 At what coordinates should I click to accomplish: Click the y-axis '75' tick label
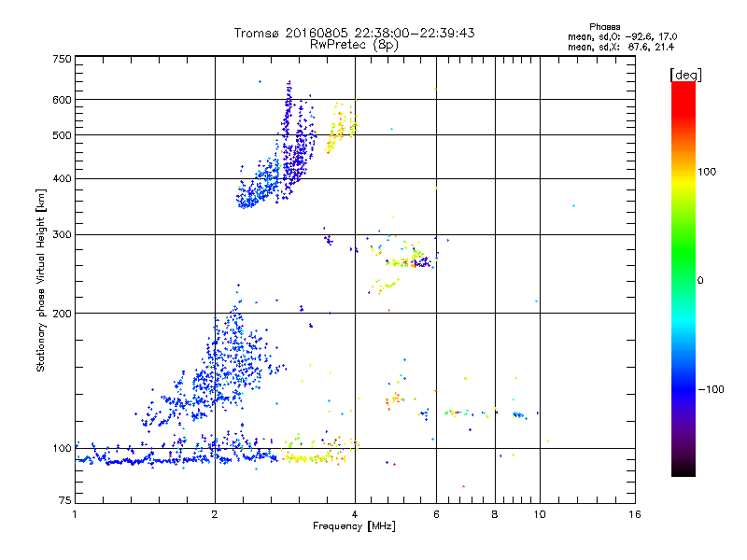[65, 500]
